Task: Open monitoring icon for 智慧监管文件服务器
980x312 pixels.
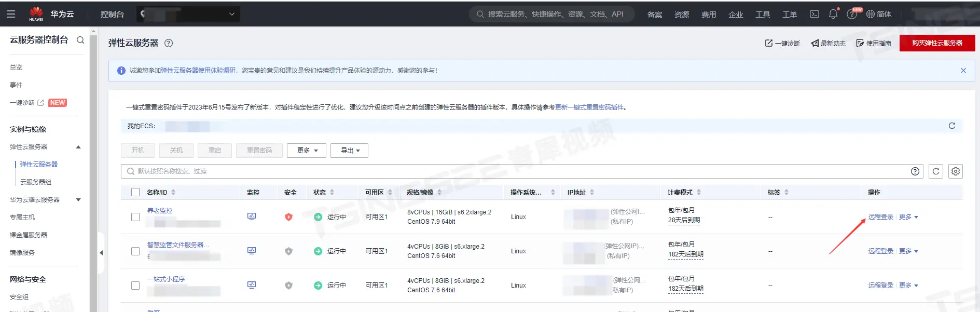Action: click(x=252, y=251)
